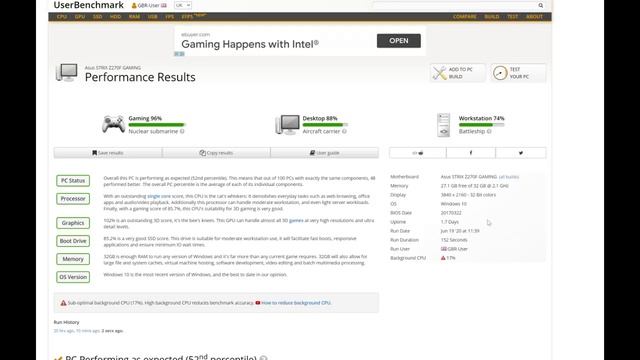Click the Graphics button
This screenshot has height=360, width=640.
(x=73, y=223)
